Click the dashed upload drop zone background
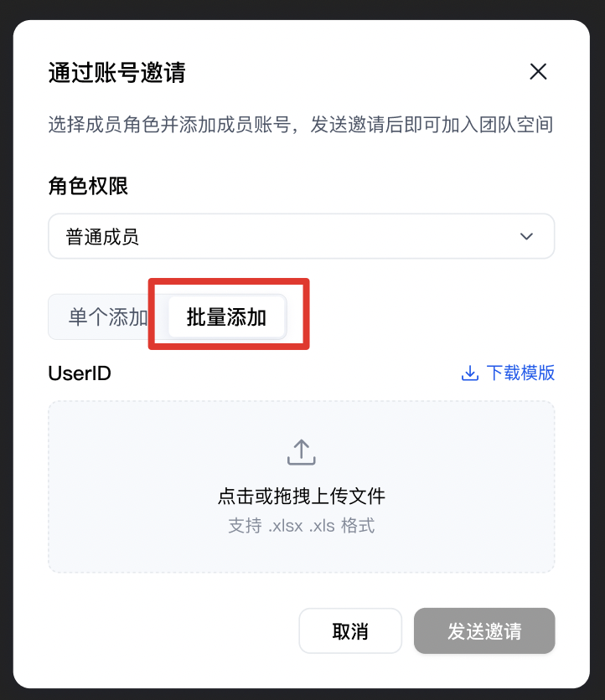Image resolution: width=605 pixels, height=700 pixels. [x=301, y=486]
